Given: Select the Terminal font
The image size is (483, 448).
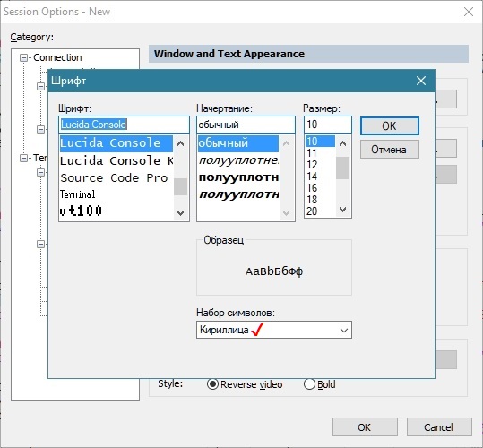Looking at the screenshot, I should [x=116, y=194].
